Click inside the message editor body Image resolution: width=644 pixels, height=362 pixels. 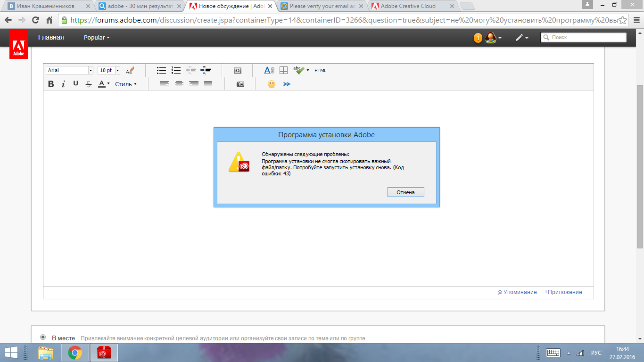pos(318,188)
